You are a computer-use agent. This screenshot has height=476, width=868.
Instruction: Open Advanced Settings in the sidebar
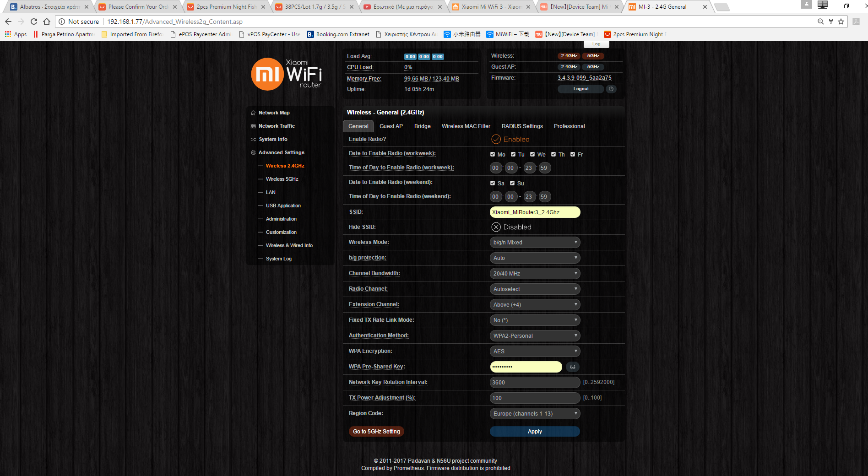[281, 152]
